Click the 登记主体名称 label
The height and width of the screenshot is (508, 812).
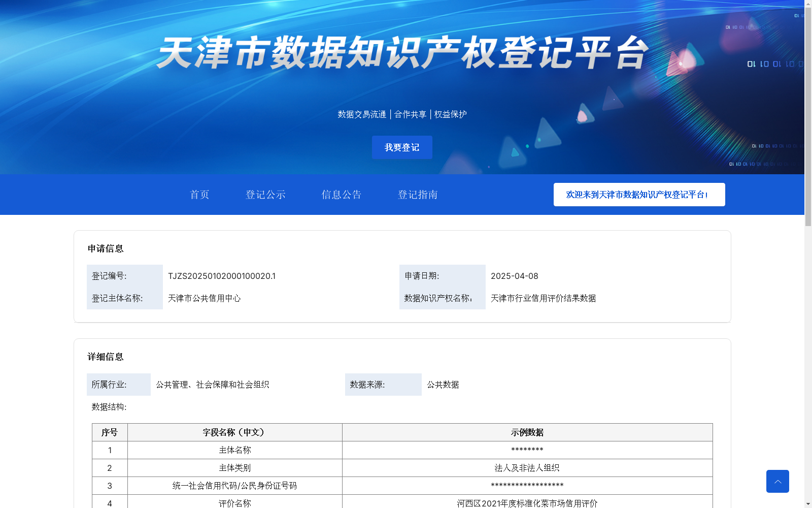pos(117,298)
